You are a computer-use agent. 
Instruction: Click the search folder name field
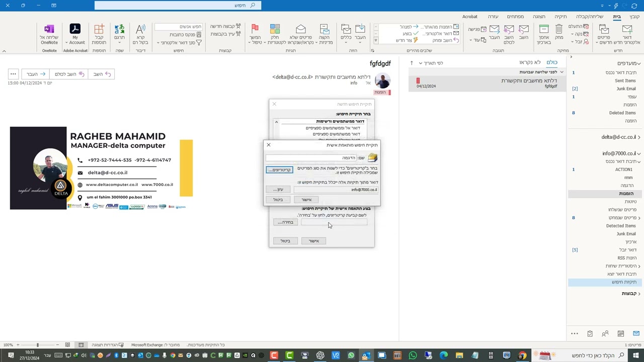pos(311,158)
